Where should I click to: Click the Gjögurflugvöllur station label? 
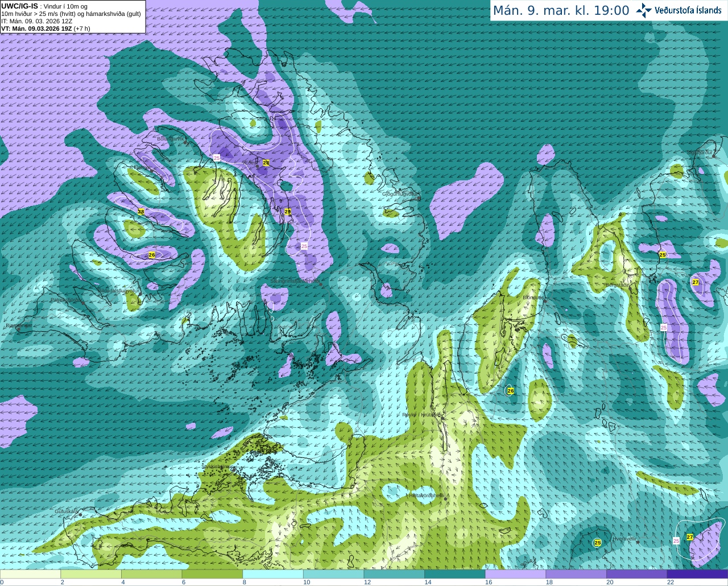pyautogui.click(x=400, y=194)
